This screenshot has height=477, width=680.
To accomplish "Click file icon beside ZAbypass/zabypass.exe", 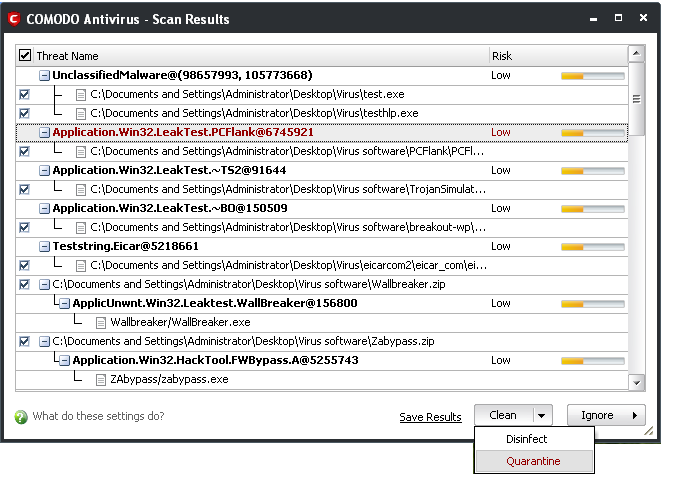I will pyautogui.click(x=101, y=380).
